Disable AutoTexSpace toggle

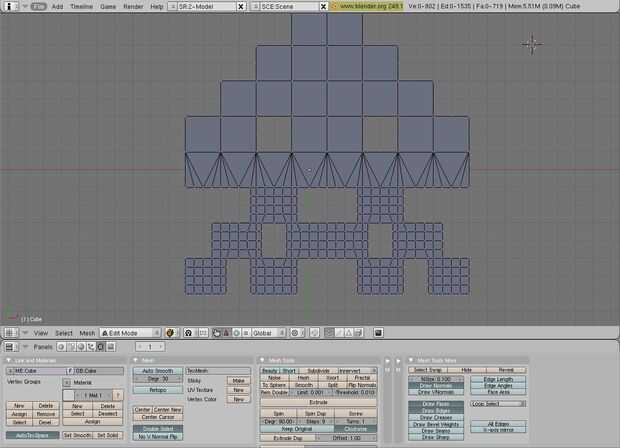[x=32, y=435]
